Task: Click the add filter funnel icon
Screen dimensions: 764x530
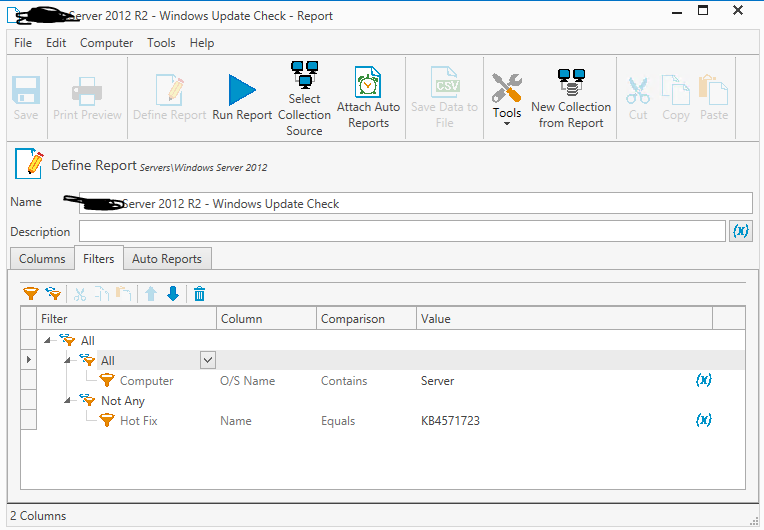Action: pos(30,294)
